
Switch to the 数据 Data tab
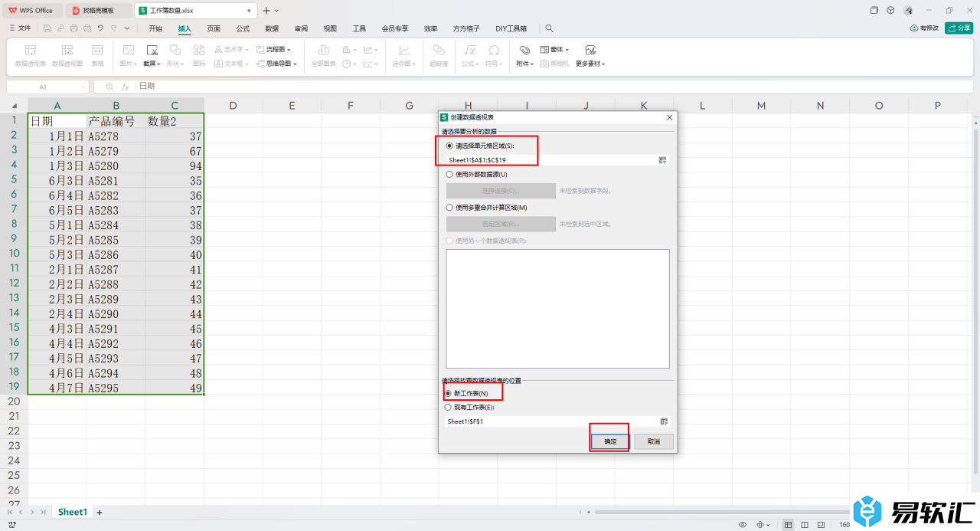click(x=272, y=28)
